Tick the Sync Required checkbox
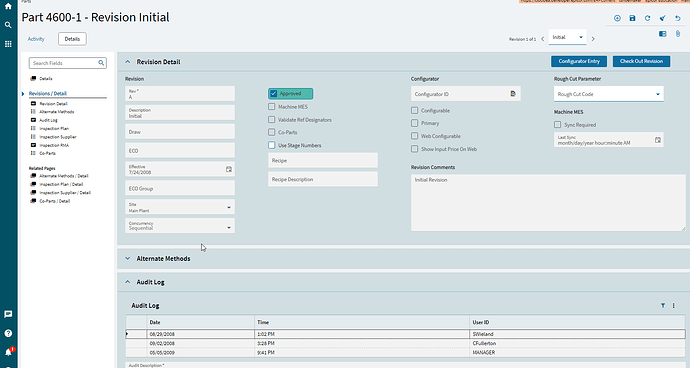The width and height of the screenshot is (690, 368). 558,125
